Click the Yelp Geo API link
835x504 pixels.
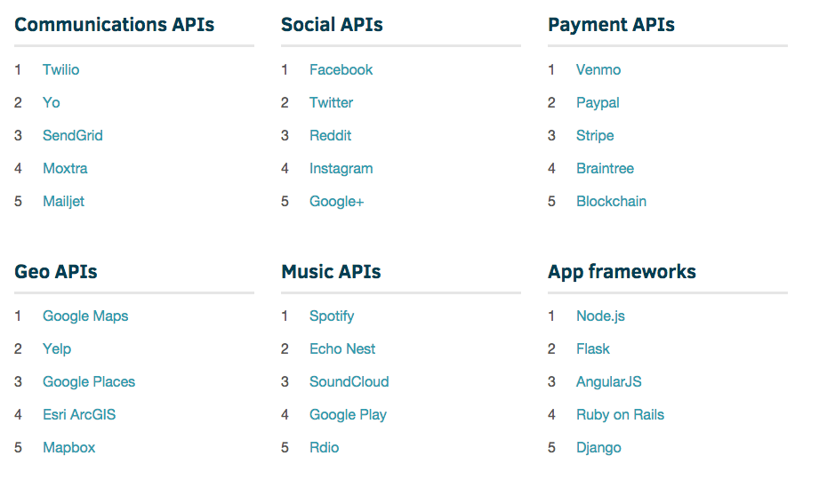click(x=57, y=348)
